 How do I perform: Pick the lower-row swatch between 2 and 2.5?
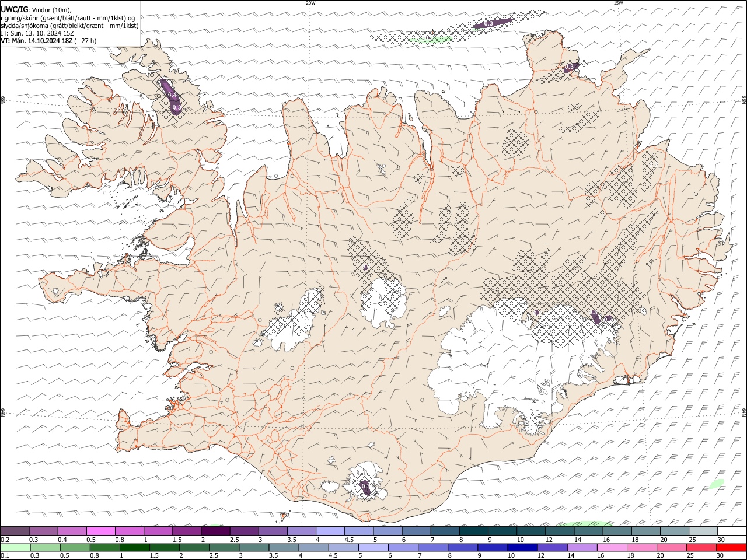[x=195, y=547]
